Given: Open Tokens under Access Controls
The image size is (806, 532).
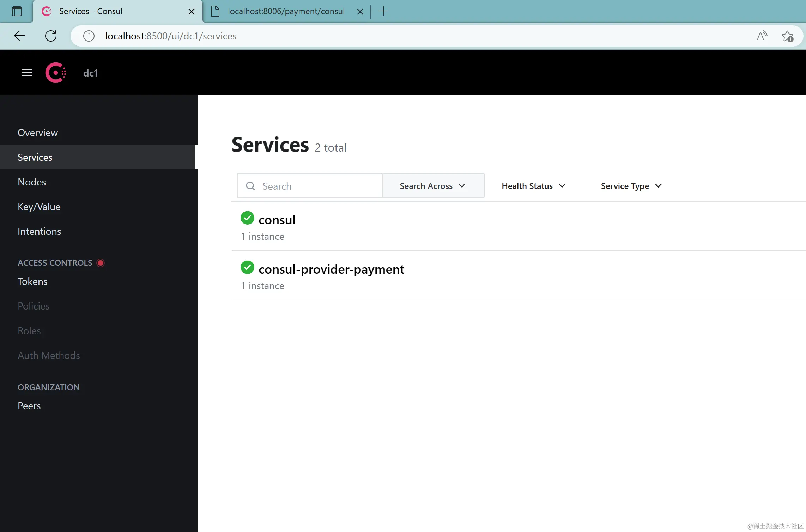Looking at the screenshot, I should pos(32,281).
